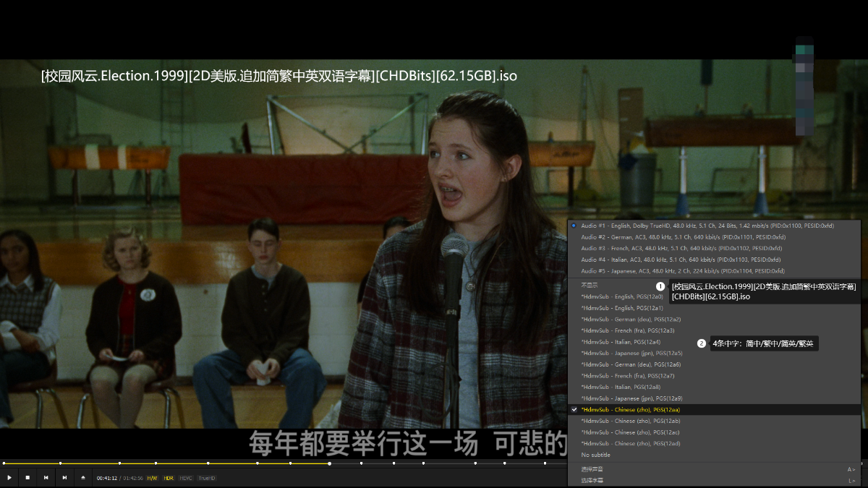868x488 pixels.
Task: Switch to Audio #2 German AC3 track
Action: [682, 237]
